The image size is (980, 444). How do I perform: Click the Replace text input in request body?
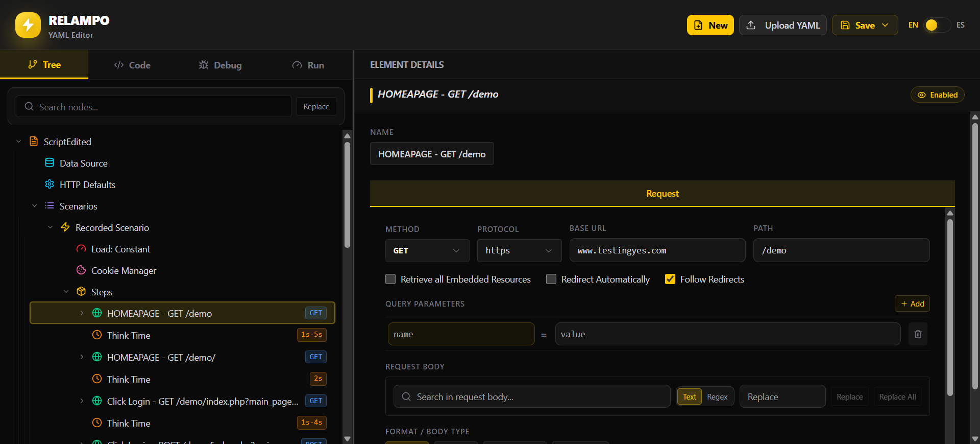pos(782,396)
